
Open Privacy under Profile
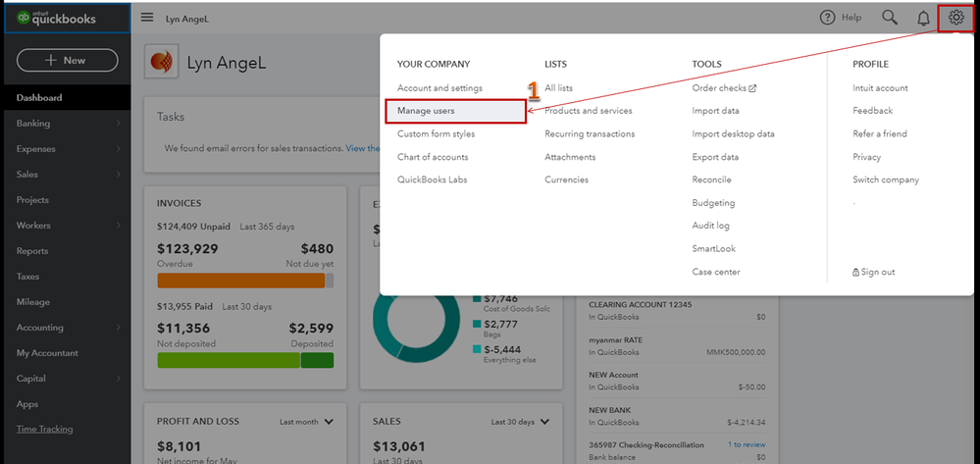[867, 157]
